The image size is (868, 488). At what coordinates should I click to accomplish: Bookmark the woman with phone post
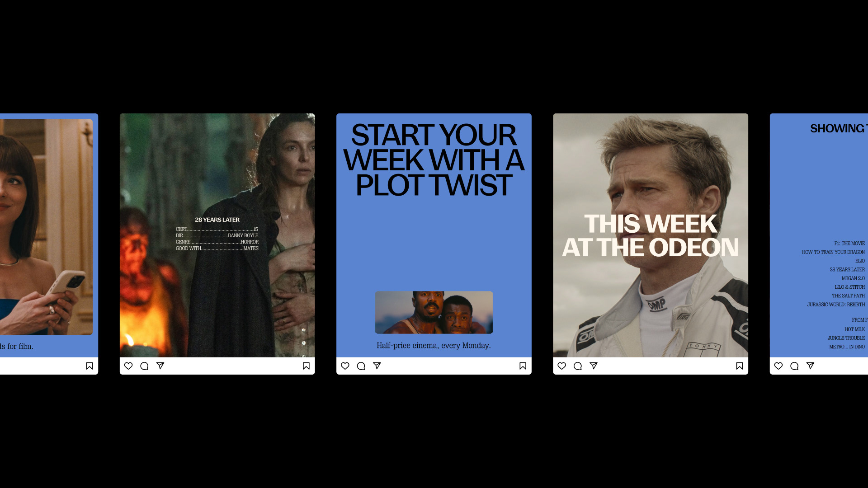[90, 366]
